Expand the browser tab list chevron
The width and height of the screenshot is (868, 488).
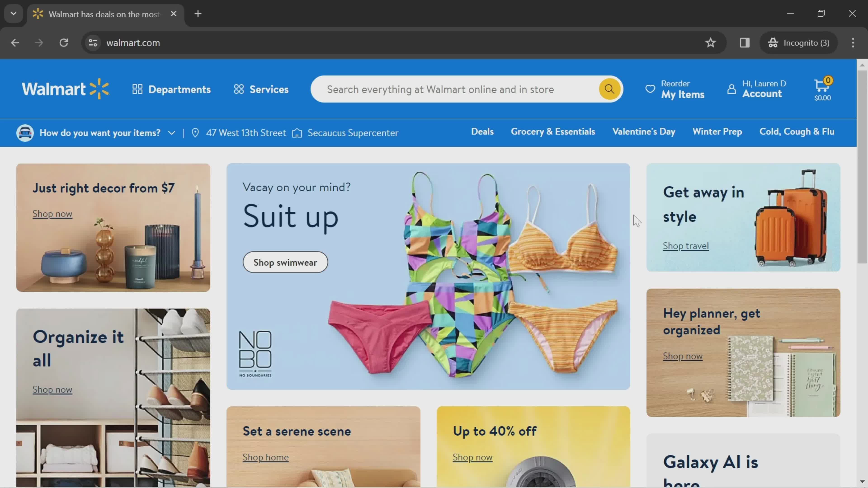[x=13, y=13]
